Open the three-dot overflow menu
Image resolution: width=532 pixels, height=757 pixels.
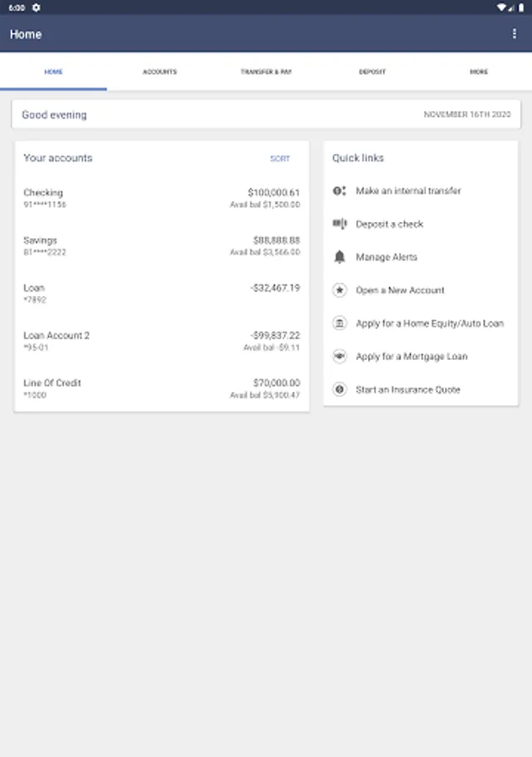514,34
